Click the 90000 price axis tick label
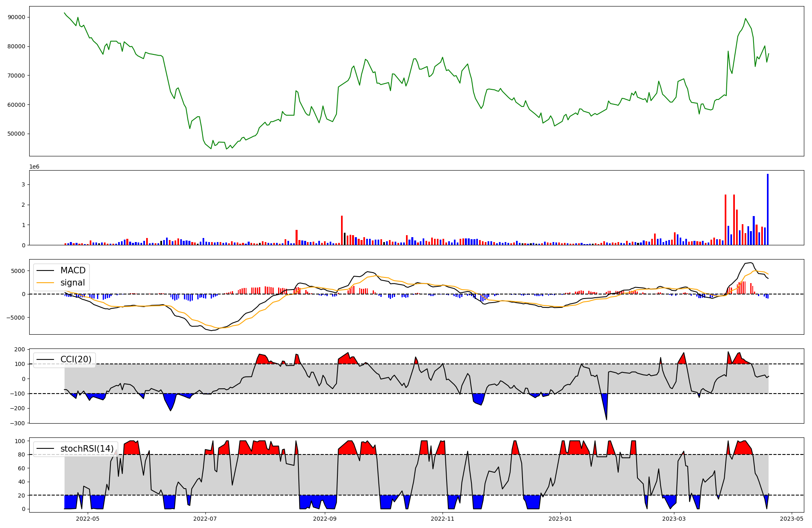 point(16,17)
